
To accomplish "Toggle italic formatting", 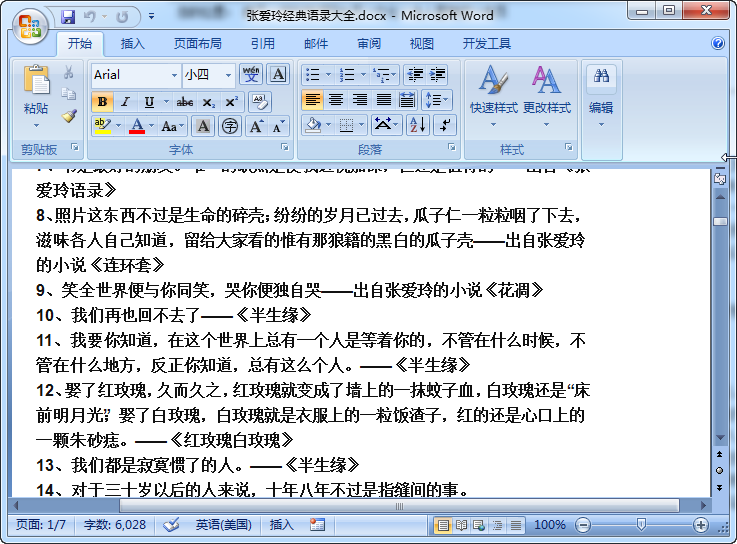I will (125, 102).
